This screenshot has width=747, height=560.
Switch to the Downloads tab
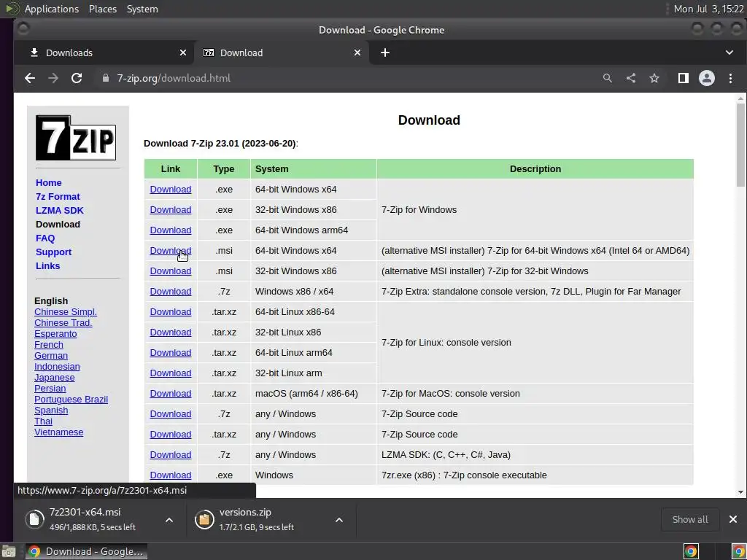[104, 52]
